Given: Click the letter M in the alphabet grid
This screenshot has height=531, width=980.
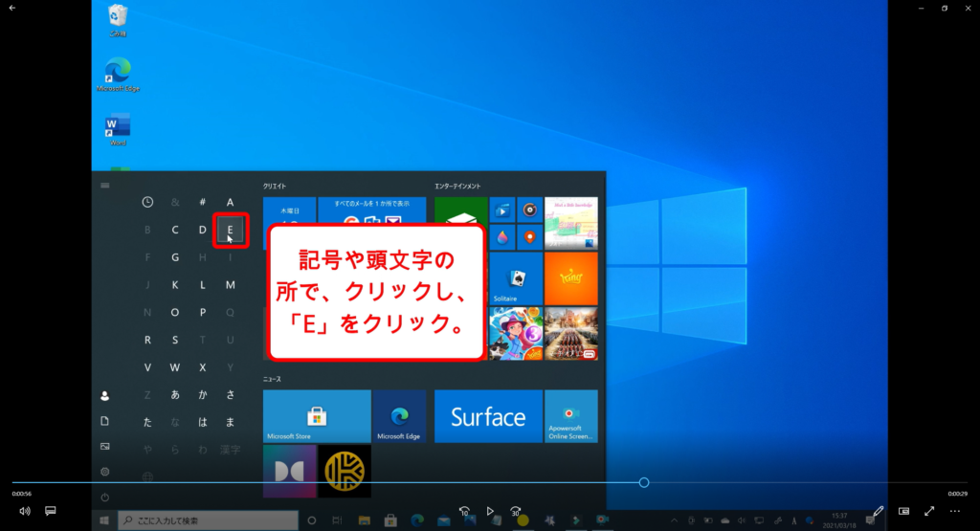Looking at the screenshot, I should [230, 285].
